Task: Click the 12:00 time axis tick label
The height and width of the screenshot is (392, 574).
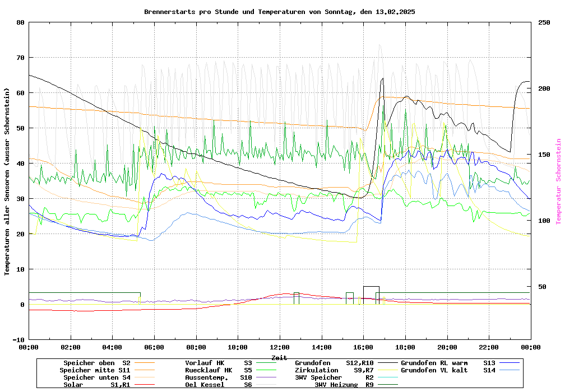Action: tap(280, 347)
